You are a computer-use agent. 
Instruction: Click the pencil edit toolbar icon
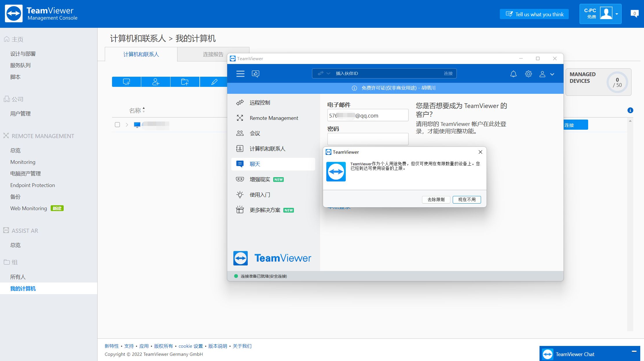[x=214, y=82]
